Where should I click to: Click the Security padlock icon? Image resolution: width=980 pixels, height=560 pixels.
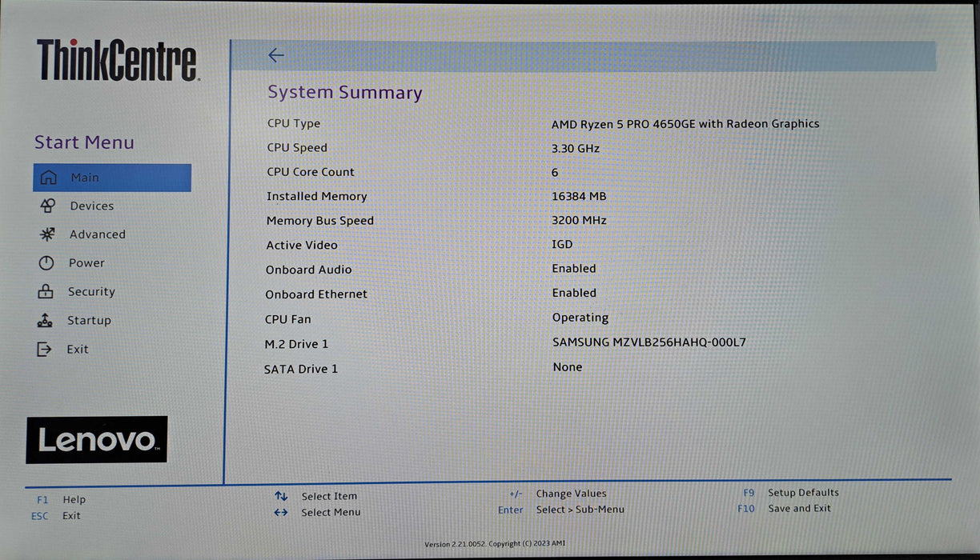click(x=46, y=291)
